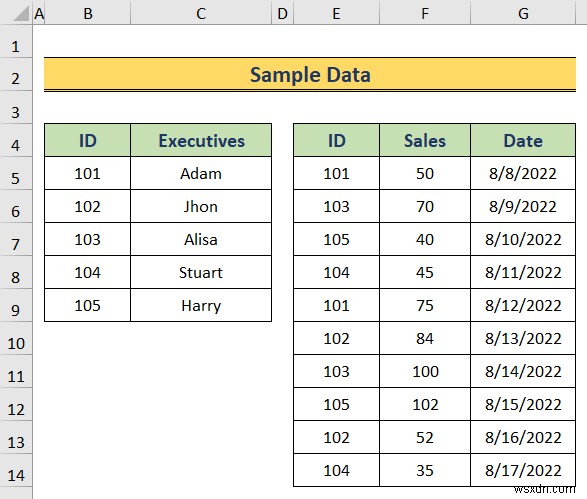Select the date 8/17/2022
587x499 pixels.
[x=523, y=470]
